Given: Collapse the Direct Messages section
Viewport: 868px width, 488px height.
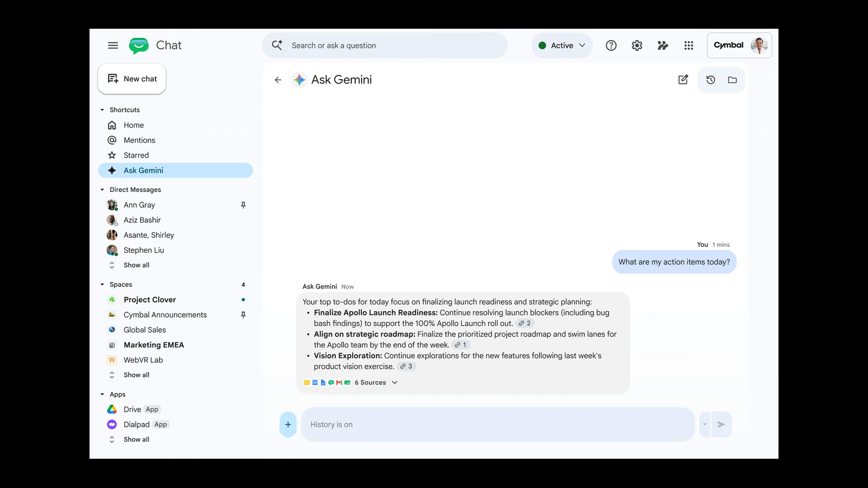Looking at the screenshot, I should click(102, 190).
